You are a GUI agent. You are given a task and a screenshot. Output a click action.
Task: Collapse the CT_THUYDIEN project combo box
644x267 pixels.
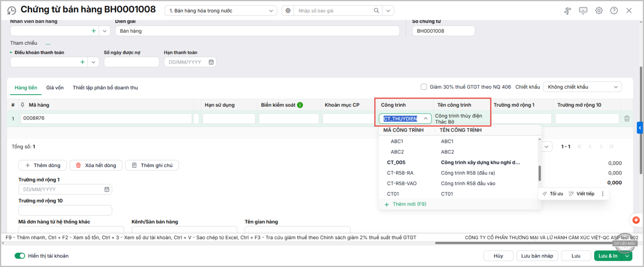pos(425,118)
